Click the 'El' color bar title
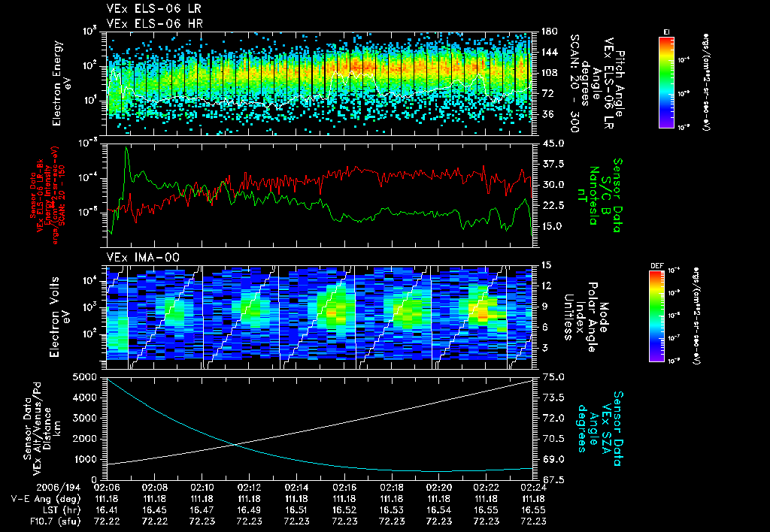770x532 pixels. (667, 32)
